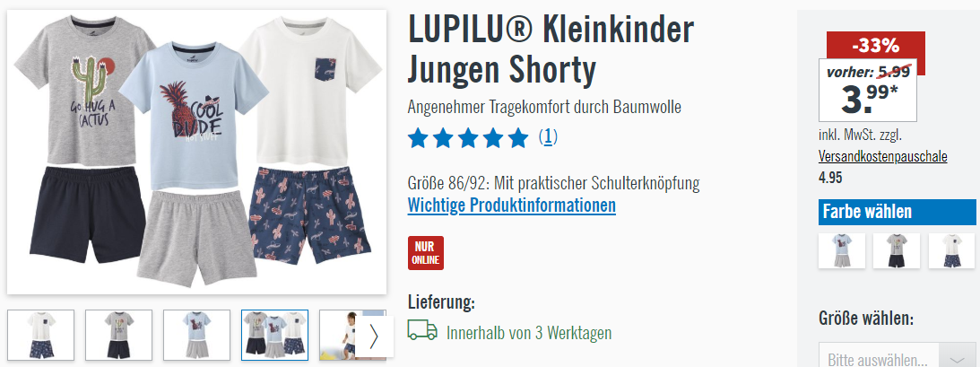The height and width of the screenshot is (367, 980).
Task: Open 'Wichtige Produktinformationen' link
Action: pos(511,205)
